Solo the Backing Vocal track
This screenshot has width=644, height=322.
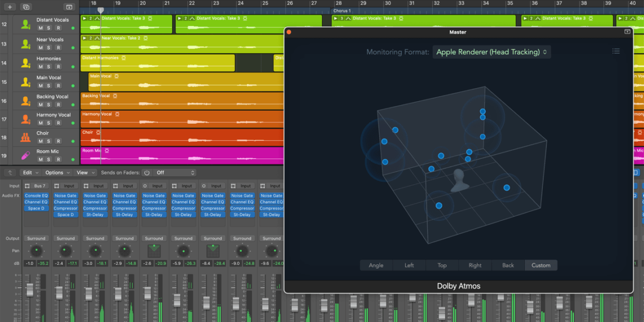click(49, 105)
